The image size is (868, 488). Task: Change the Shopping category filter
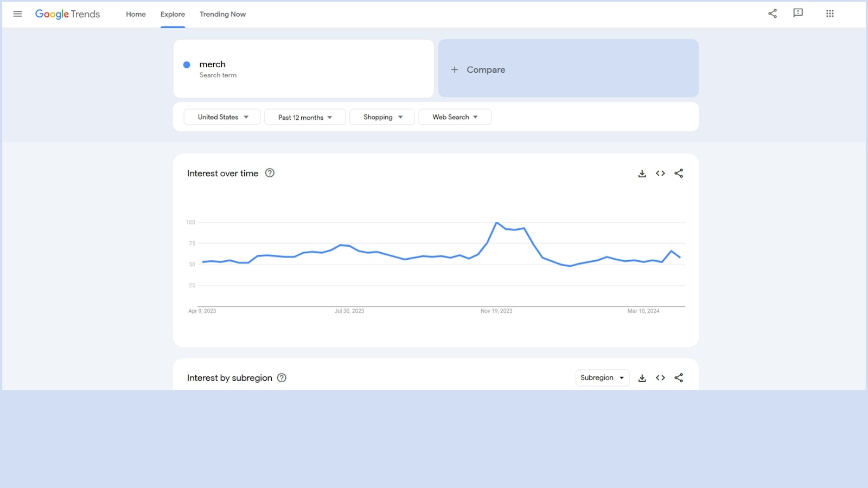[x=382, y=117]
